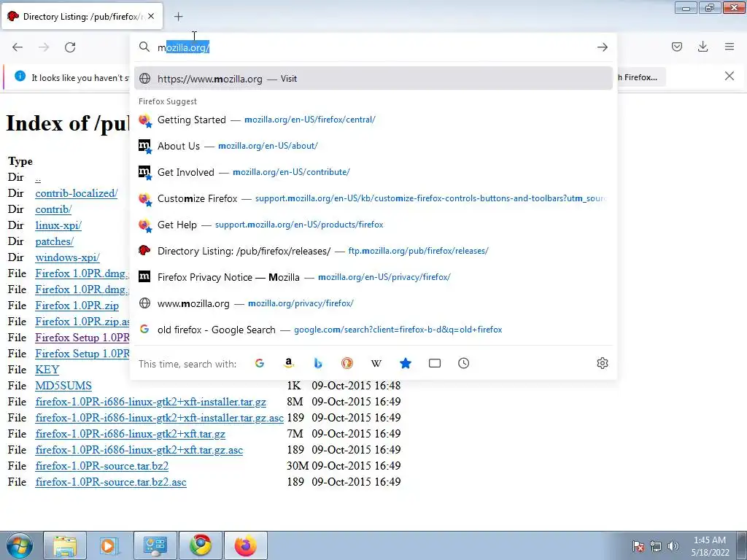Open Google Chrome from taskbar
Image resolution: width=747 pixels, height=560 pixels.
coord(201,545)
